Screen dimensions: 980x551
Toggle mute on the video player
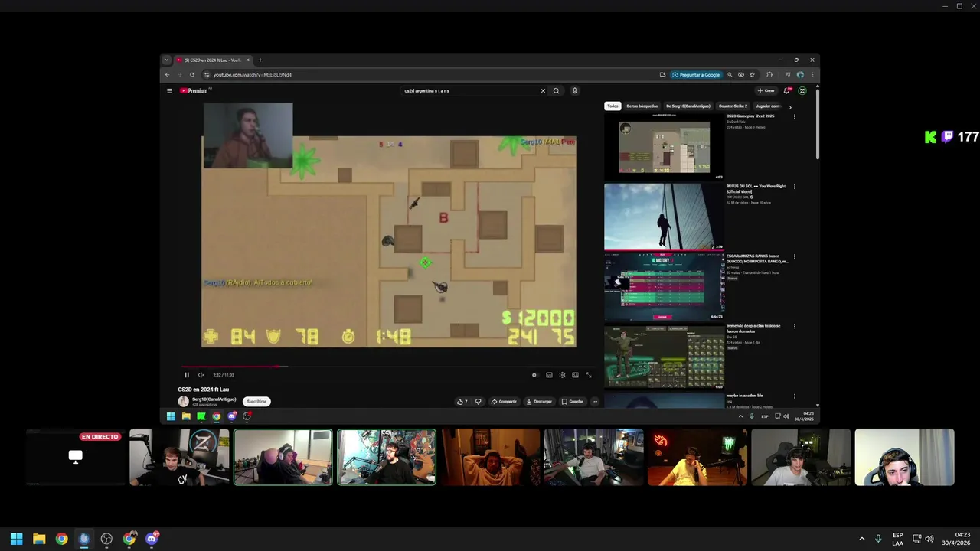(201, 375)
